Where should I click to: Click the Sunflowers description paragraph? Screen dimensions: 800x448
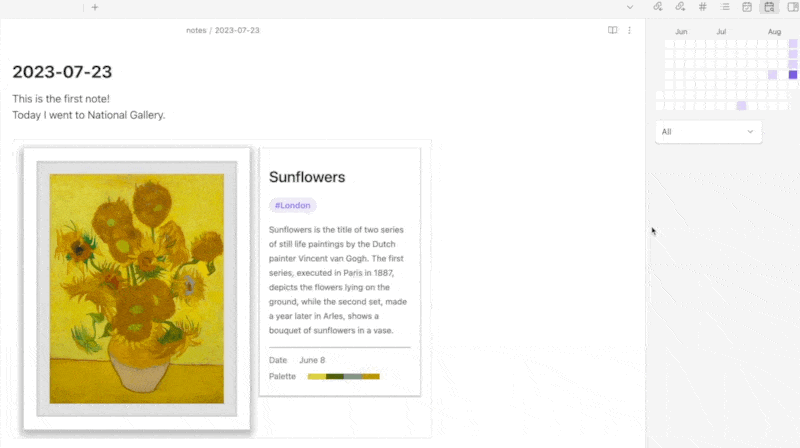[x=338, y=280]
